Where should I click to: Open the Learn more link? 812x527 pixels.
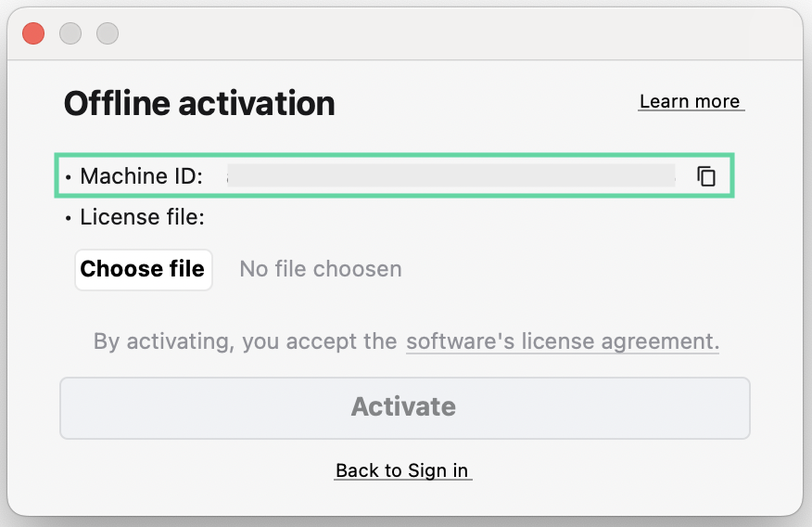tap(690, 102)
